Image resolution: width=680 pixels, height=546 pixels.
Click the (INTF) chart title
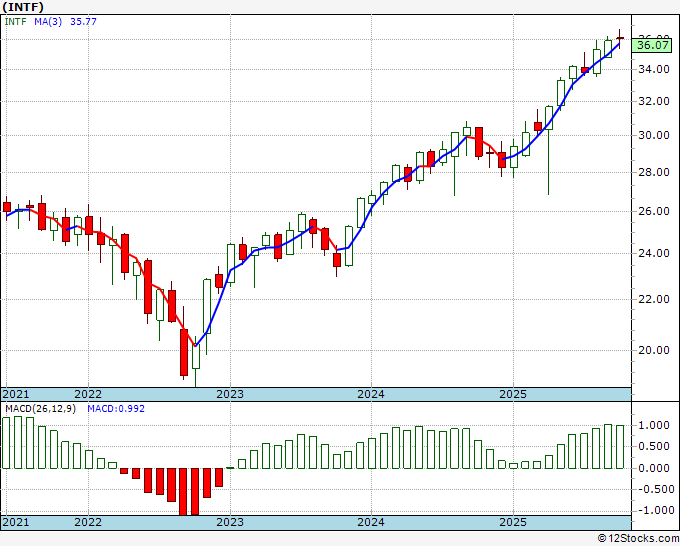point(23,7)
